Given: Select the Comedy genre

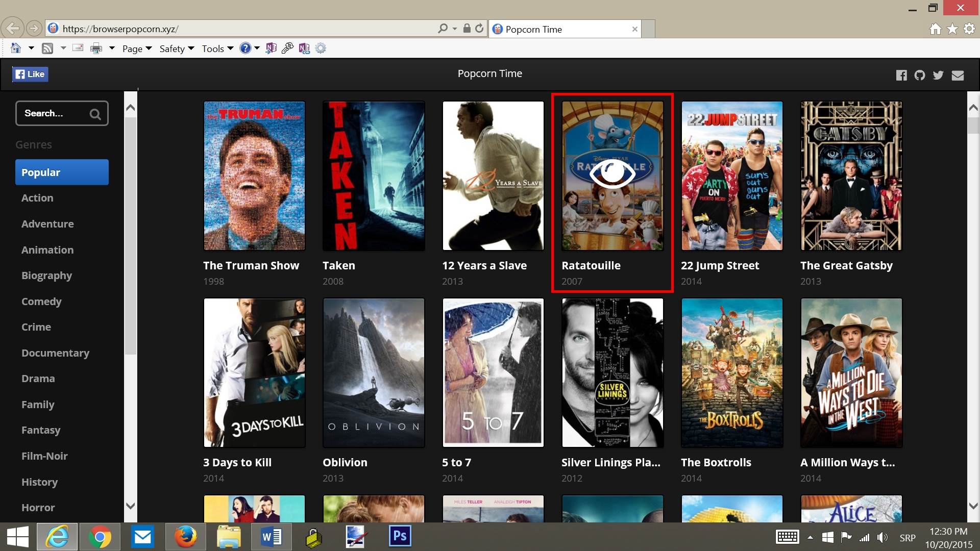Looking at the screenshot, I should (x=42, y=301).
